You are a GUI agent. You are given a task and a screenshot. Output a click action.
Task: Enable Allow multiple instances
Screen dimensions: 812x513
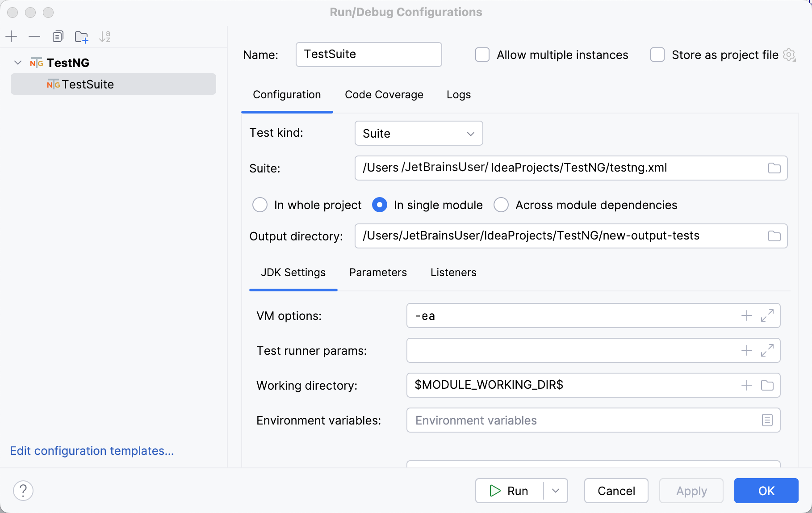click(x=482, y=55)
